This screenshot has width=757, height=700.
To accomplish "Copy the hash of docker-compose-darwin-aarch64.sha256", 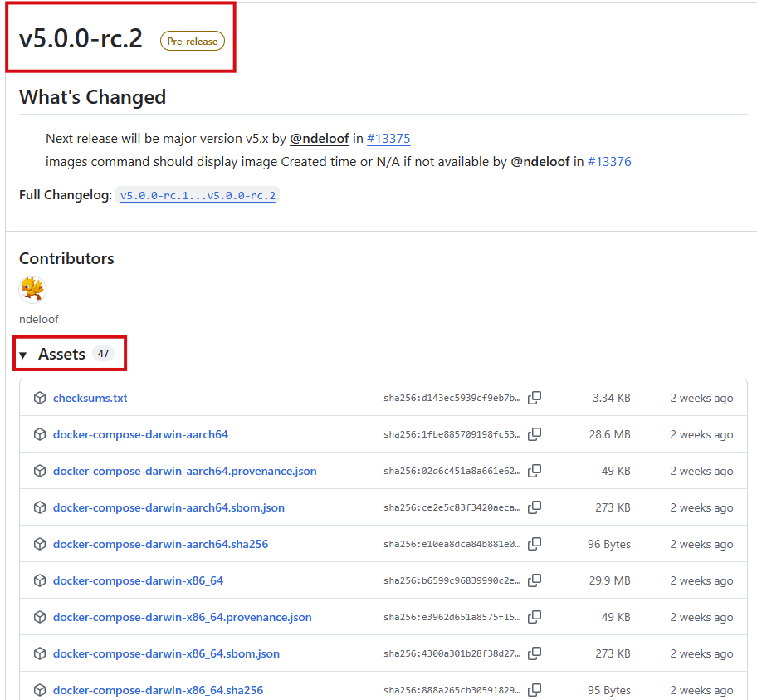I will click(x=535, y=544).
